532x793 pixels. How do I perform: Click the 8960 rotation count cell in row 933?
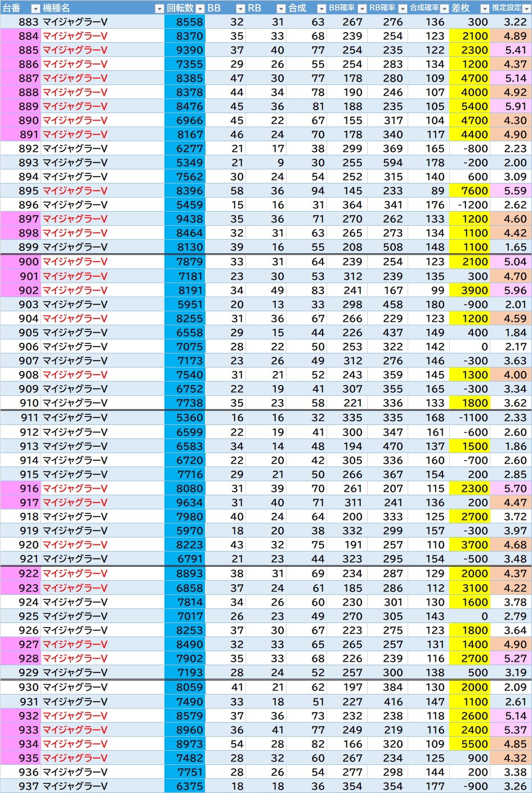(185, 730)
